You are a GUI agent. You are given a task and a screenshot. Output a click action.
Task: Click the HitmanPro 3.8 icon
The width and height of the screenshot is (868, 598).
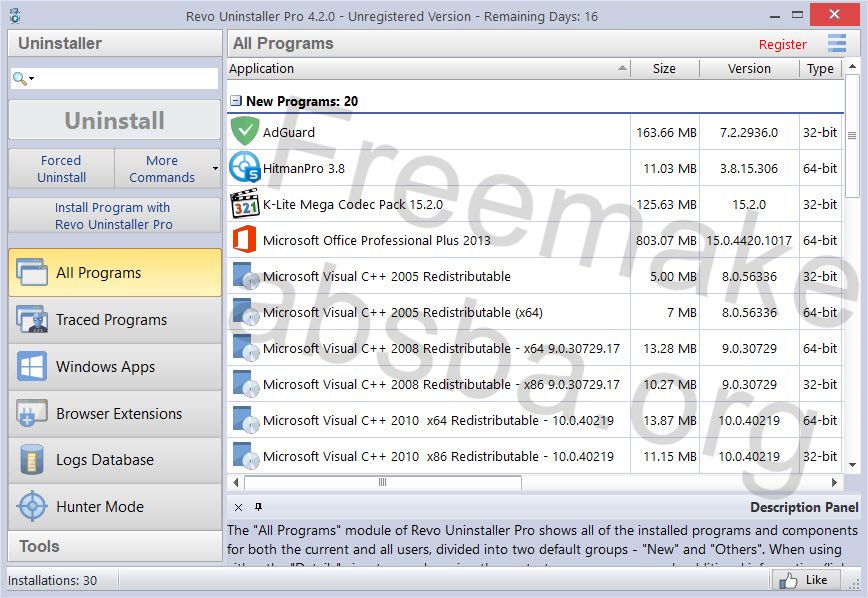245,167
